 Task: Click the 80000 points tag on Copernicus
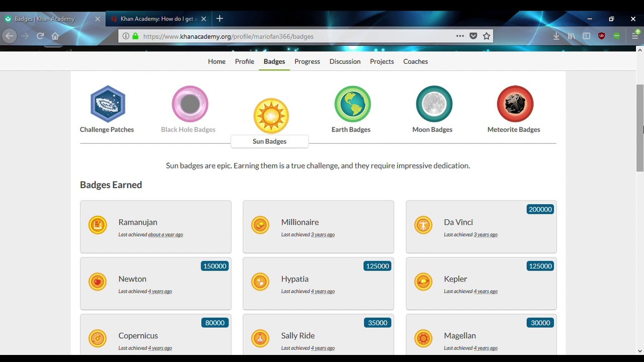[x=215, y=323]
